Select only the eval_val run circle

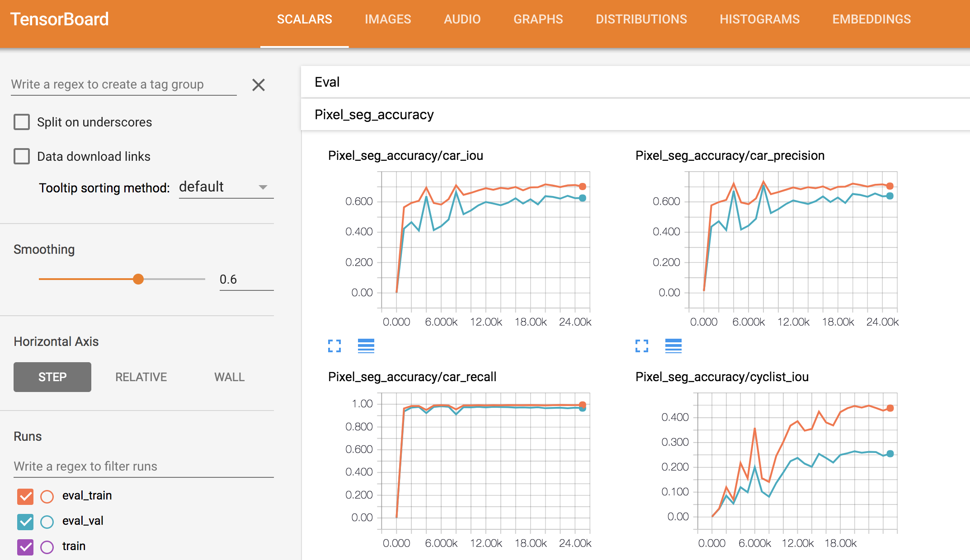coord(47,522)
